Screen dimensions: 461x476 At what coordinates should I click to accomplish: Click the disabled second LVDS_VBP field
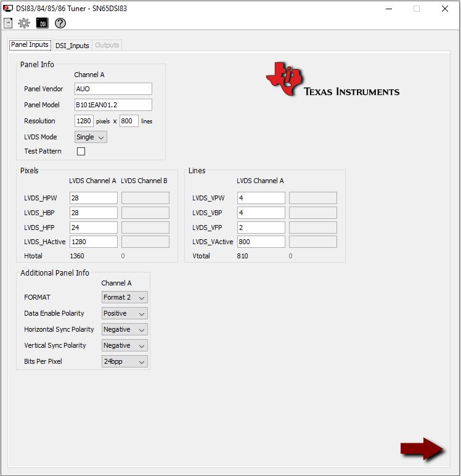click(x=313, y=213)
